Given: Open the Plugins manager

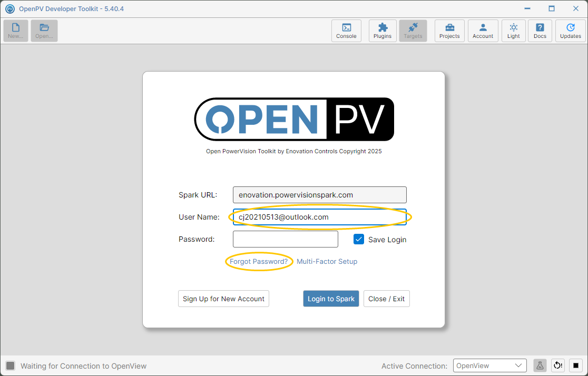Looking at the screenshot, I should [383, 31].
